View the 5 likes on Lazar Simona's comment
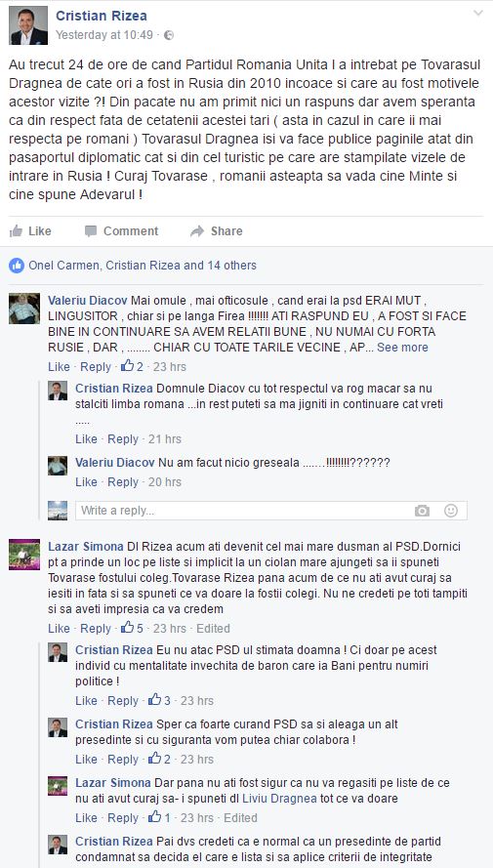 coord(133,629)
